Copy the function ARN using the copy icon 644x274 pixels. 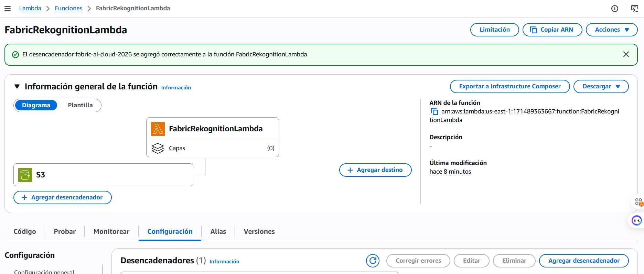tap(434, 111)
